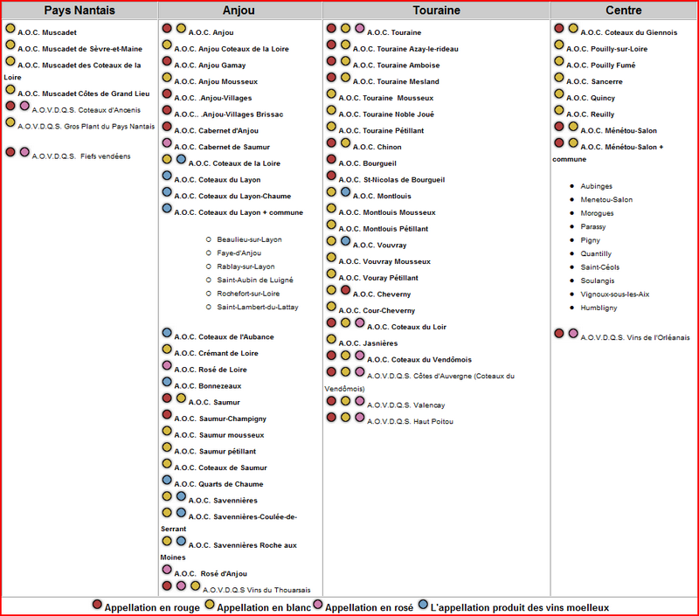Open A.O.C. Muscadet de Sèvre-et-Maine entry
This screenshot has height=616, width=699.
80,49
